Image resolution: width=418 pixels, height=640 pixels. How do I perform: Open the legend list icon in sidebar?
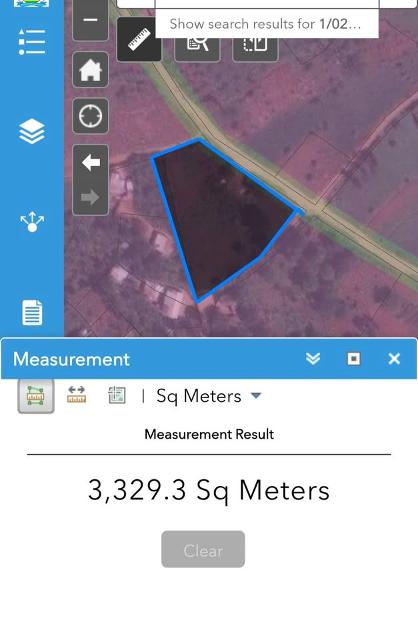tap(32, 42)
